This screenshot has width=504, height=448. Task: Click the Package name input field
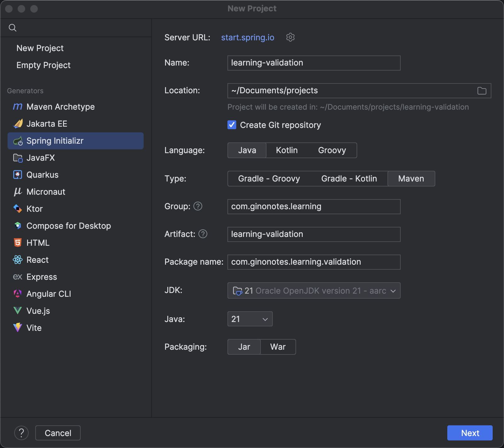(314, 262)
